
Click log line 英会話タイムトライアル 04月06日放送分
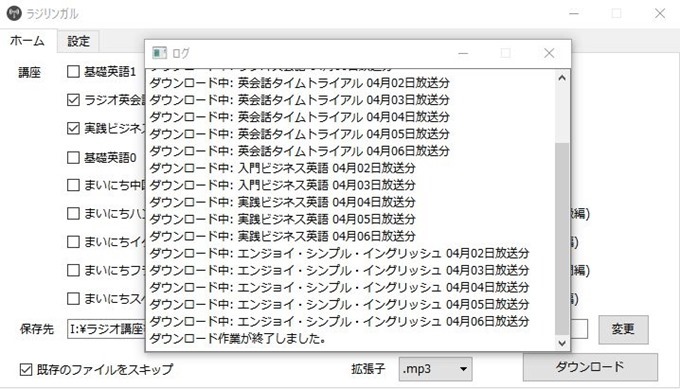click(x=300, y=151)
